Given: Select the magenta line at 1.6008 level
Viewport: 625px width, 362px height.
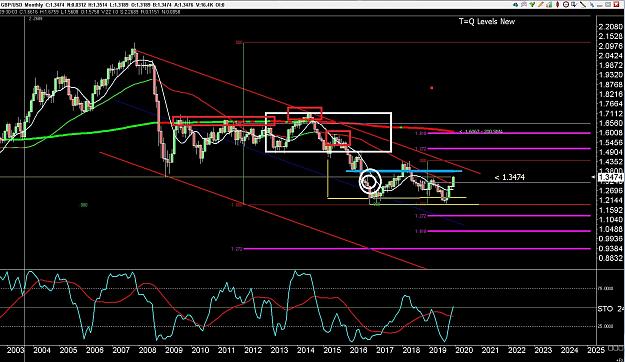Looking at the screenshot, I should point(509,133).
